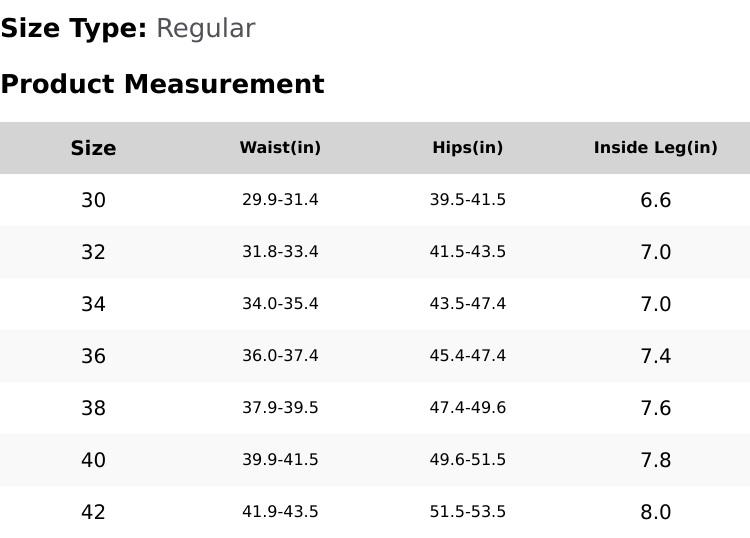Click size 34 row label
The width and height of the screenshot is (750, 538).
click(93, 304)
